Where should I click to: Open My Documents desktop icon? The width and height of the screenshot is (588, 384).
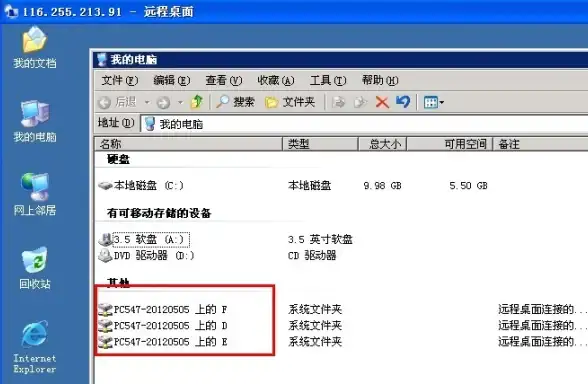pos(34,47)
